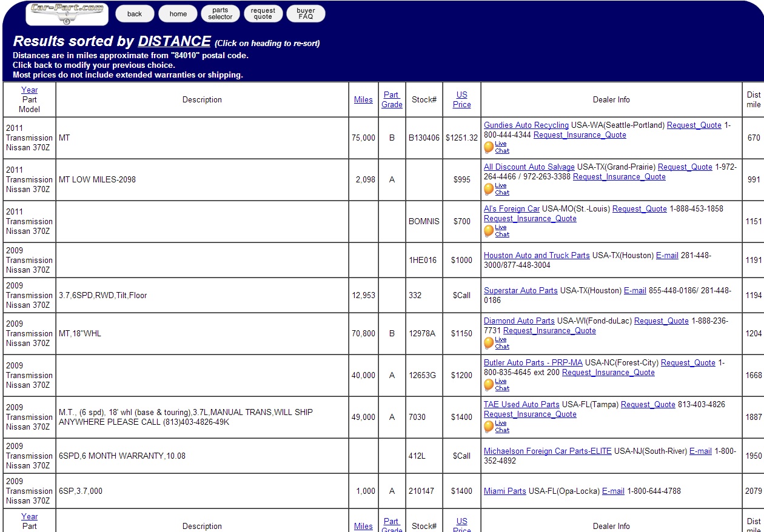The width and height of the screenshot is (764, 532).
Task: Click Request_Quote for Diamond Auto Parts
Action: (x=662, y=321)
